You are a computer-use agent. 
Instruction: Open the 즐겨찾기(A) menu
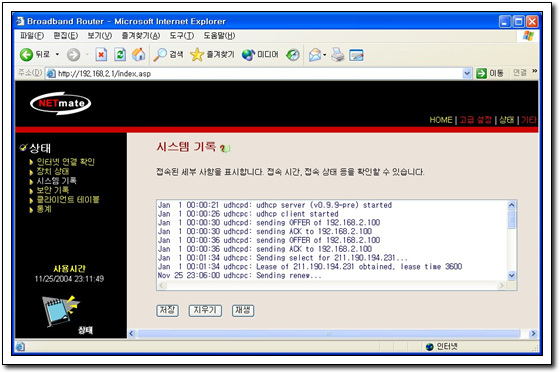tap(141, 36)
